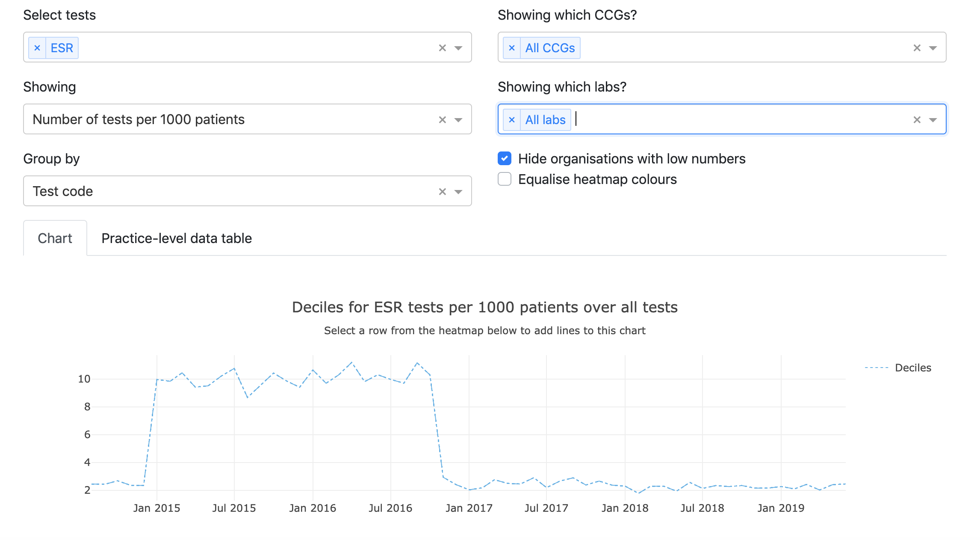
Task: Select the Chart tab
Action: [x=55, y=238]
